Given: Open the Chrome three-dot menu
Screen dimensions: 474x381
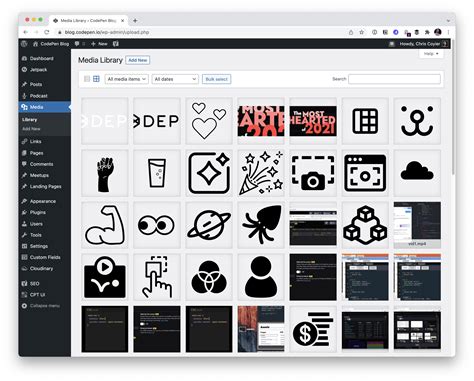Looking at the screenshot, I should coord(448,32).
